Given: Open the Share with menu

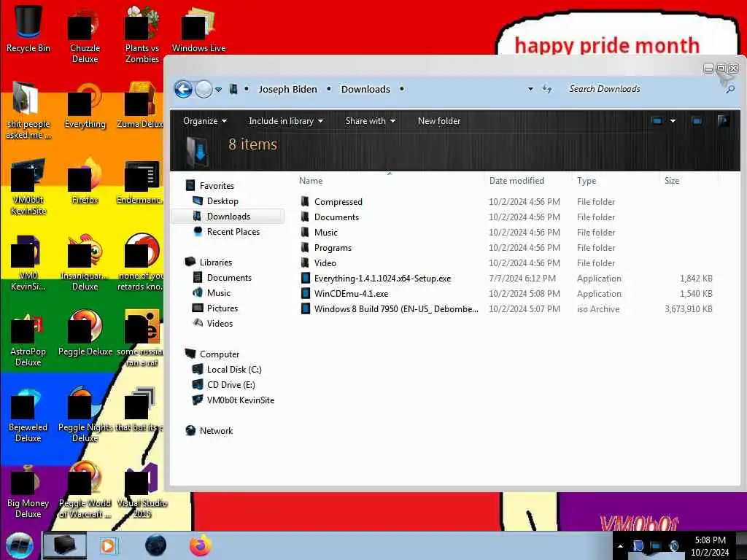Looking at the screenshot, I should coord(370,121).
